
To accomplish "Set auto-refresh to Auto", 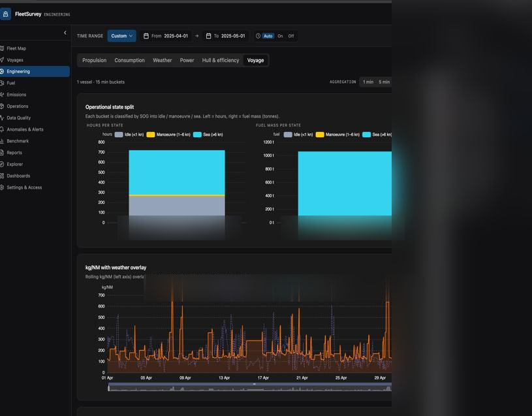I will pyautogui.click(x=268, y=36).
